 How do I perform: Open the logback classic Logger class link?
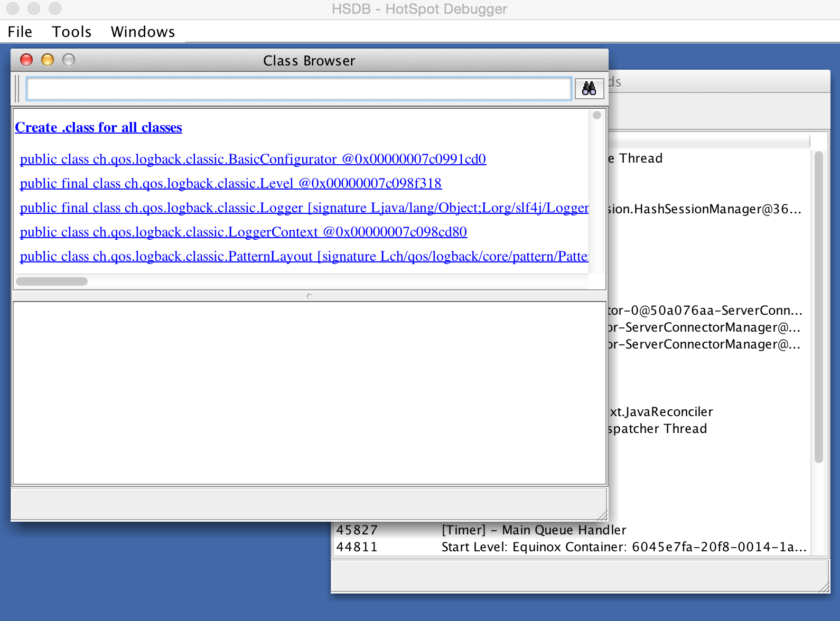point(304,208)
